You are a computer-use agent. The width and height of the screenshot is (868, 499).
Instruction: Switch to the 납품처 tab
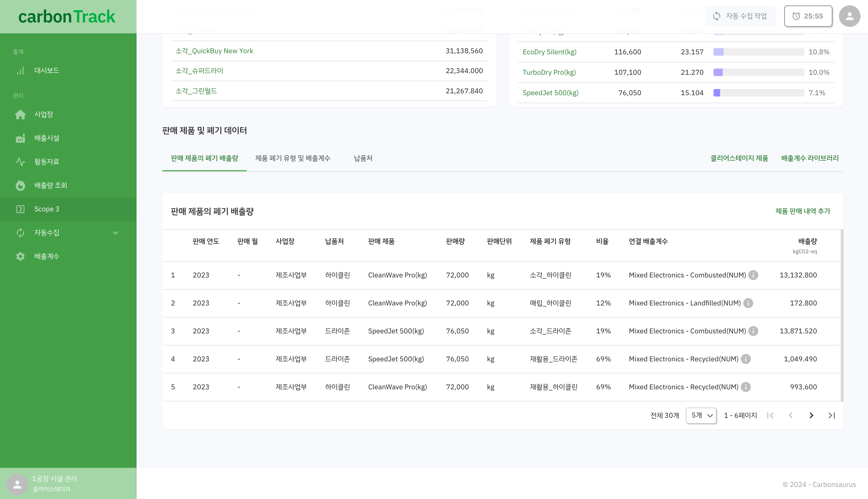pyautogui.click(x=363, y=158)
